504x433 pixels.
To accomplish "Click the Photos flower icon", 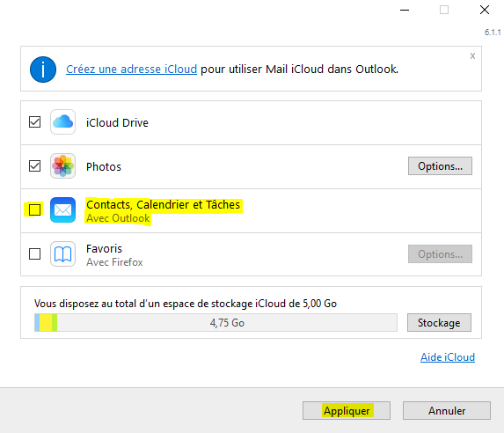I will tap(63, 166).
